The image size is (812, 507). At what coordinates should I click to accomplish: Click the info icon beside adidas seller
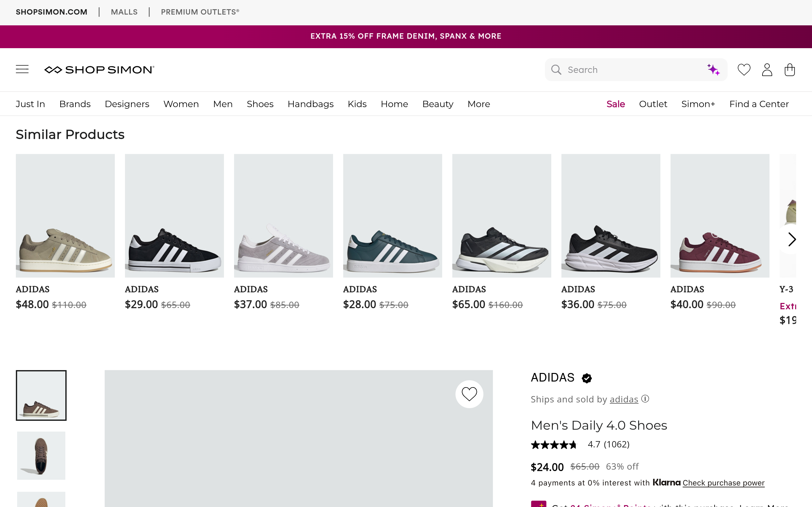tap(645, 399)
